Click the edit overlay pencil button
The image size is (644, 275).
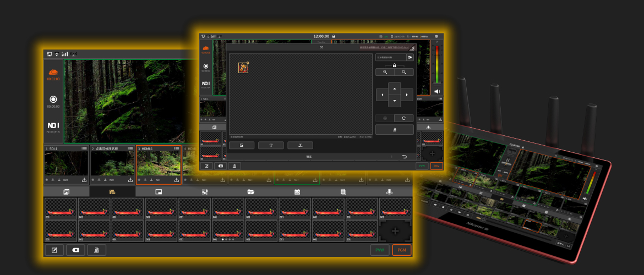[x=54, y=250]
